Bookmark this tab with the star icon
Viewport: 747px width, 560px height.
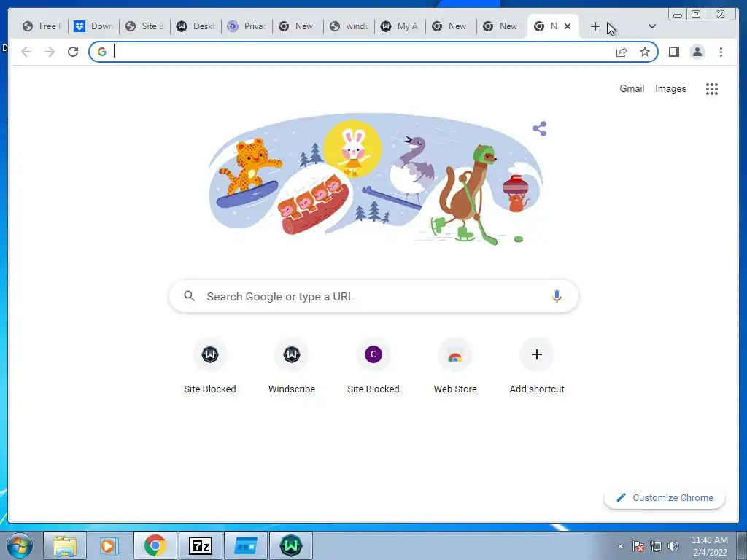645,52
